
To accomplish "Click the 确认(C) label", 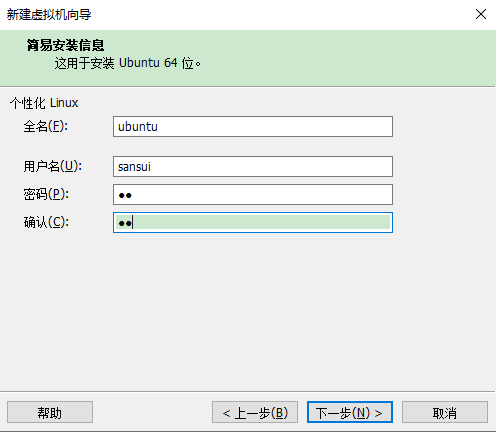I will tap(46, 222).
